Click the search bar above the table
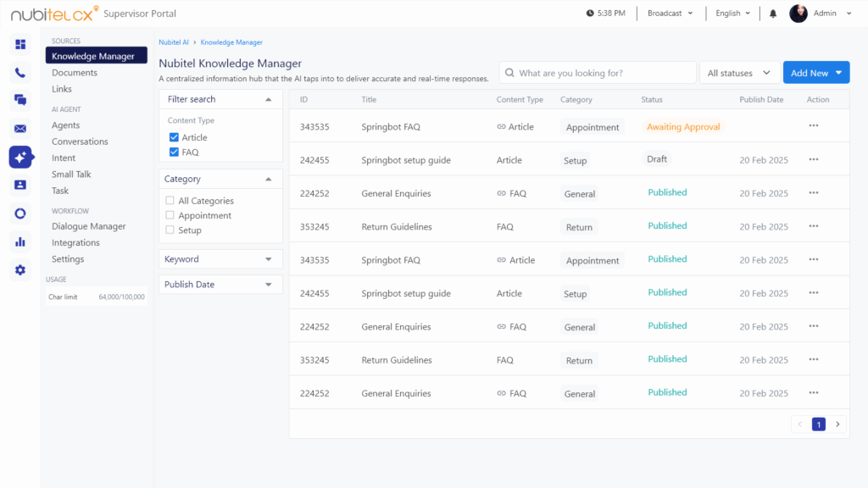This screenshot has height=488, width=868. (597, 72)
